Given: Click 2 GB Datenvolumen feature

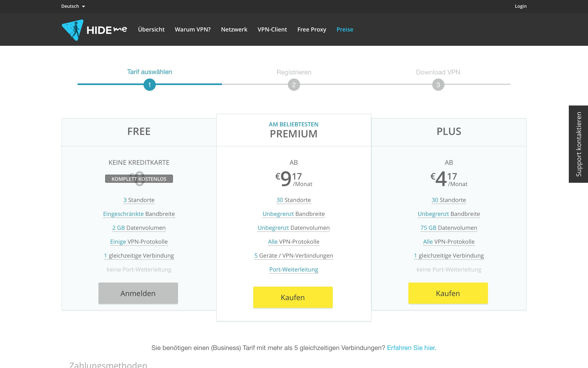Looking at the screenshot, I should click(139, 228).
